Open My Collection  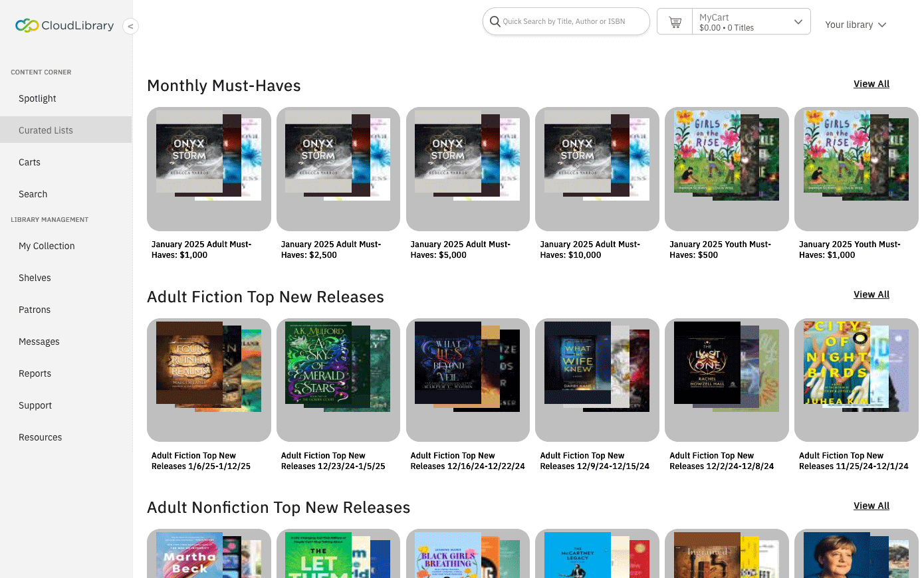pyautogui.click(x=46, y=246)
